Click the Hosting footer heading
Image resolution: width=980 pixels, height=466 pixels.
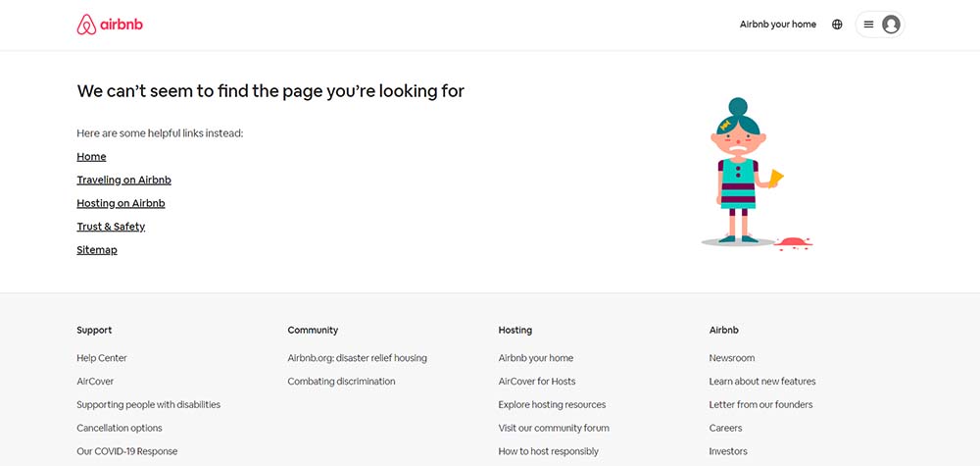[515, 330]
